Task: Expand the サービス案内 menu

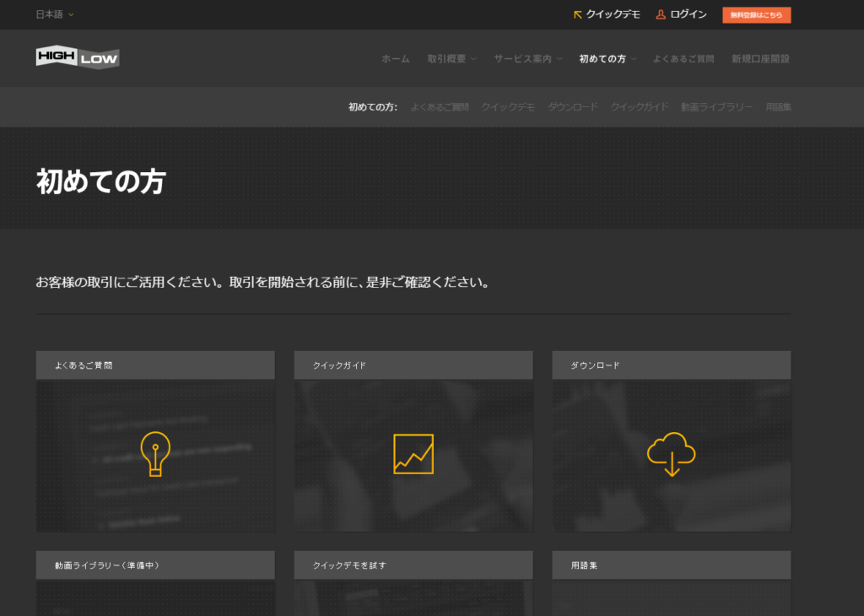Action: 527,59
